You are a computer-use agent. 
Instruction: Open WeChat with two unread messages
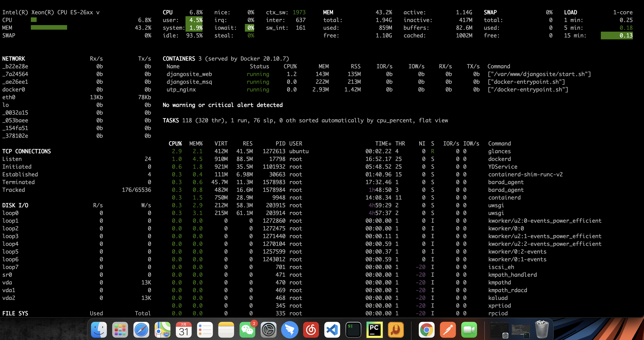[x=247, y=330]
